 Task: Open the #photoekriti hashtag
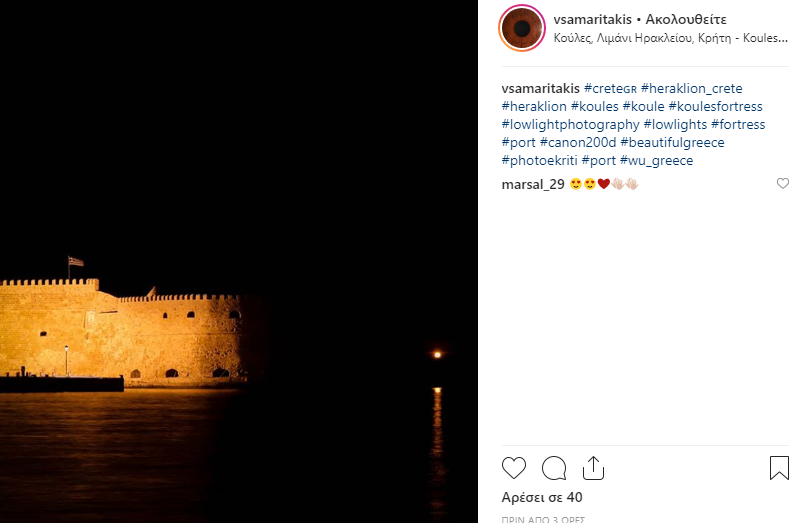tap(539, 161)
